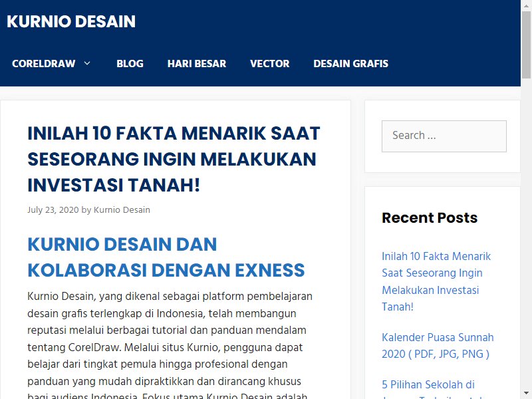Focus the Search input field
Image resolution: width=532 pixels, height=399 pixels.
[x=444, y=136]
